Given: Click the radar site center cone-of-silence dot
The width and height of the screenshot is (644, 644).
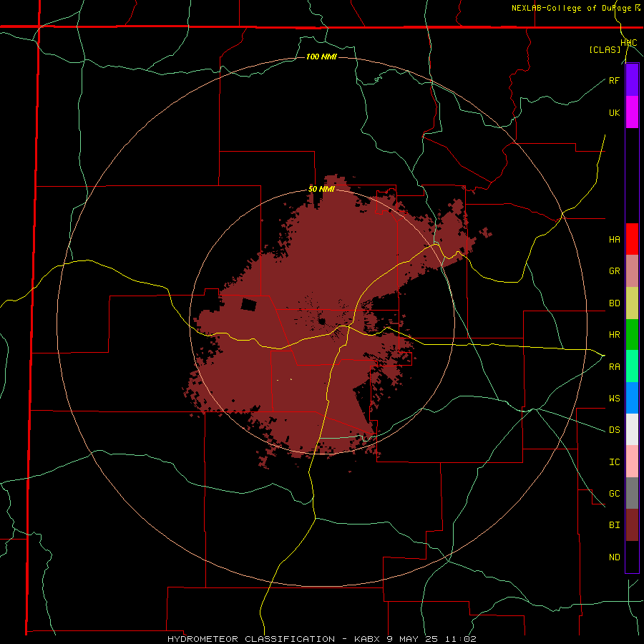Looking at the screenshot, I should pos(322,321).
